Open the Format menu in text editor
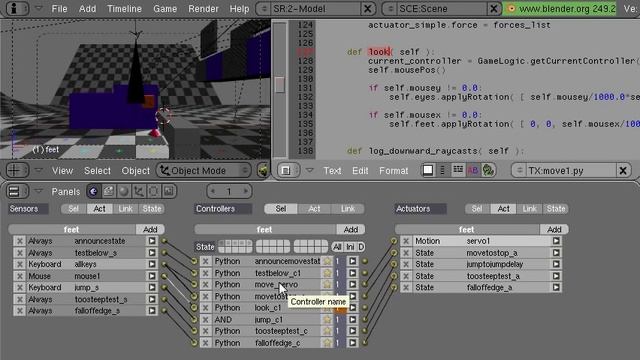Screen dimensions: 640x360 click(x=393, y=171)
